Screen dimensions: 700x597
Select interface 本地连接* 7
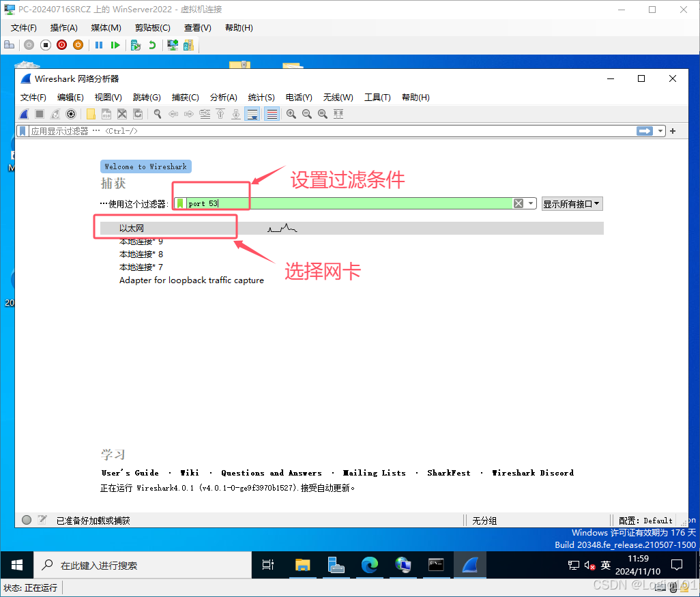[141, 267]
